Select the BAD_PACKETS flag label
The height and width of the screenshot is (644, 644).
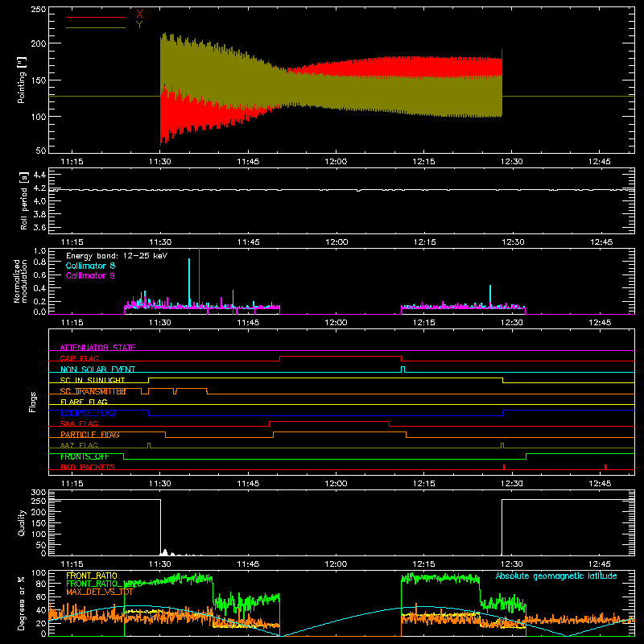[x=88, y=468]
